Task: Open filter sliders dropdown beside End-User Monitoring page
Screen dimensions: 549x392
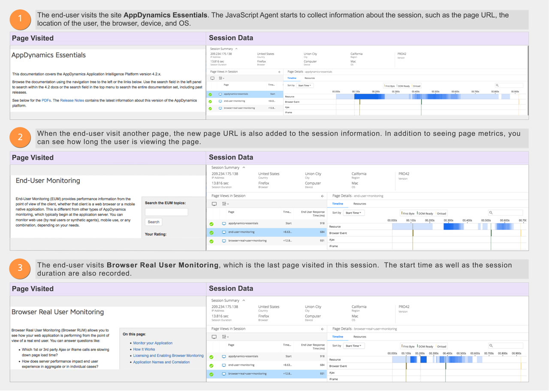Action: pos(225,204)
